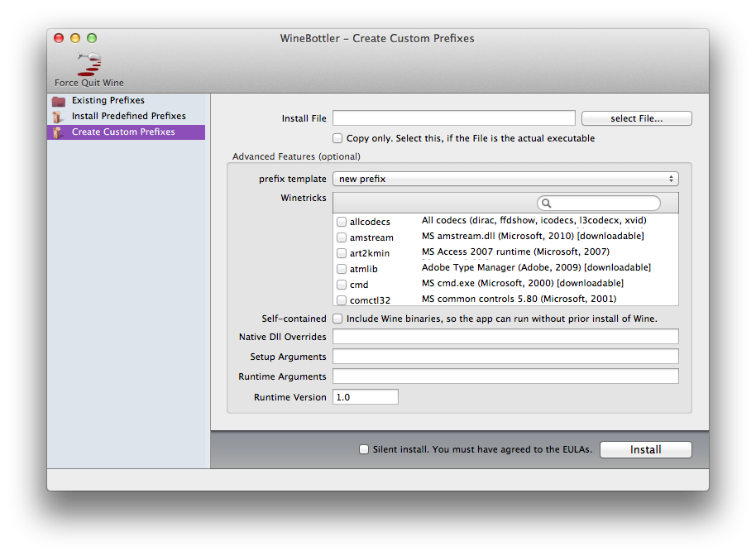Screen dimensions: 756x556
Task: Click 'Adobe Type Manager (Adobe, 2009)' description
Action: (x=536, y=267)
